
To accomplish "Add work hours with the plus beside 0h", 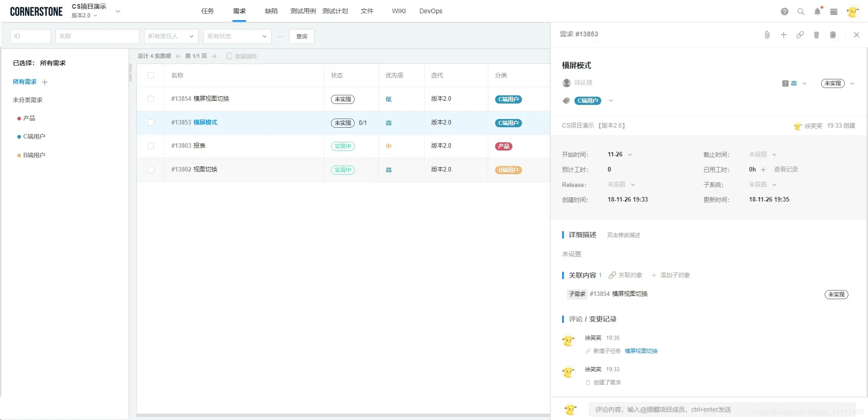I will tap(764, 170).
